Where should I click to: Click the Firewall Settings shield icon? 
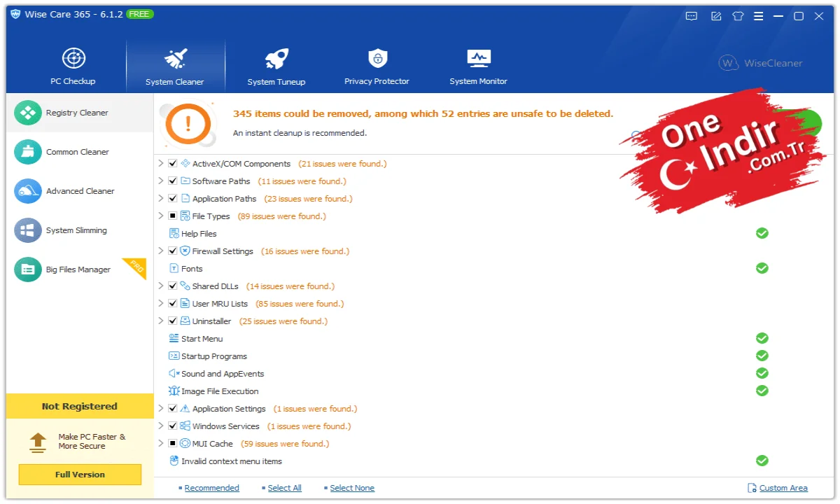(x=185, y=251)
